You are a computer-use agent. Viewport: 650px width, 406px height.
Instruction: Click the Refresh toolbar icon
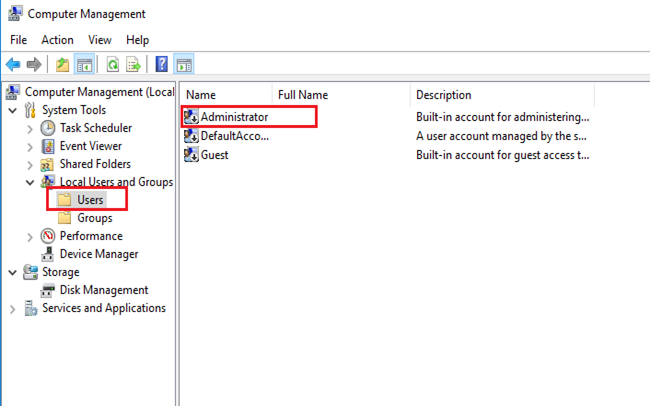(113, 64)
